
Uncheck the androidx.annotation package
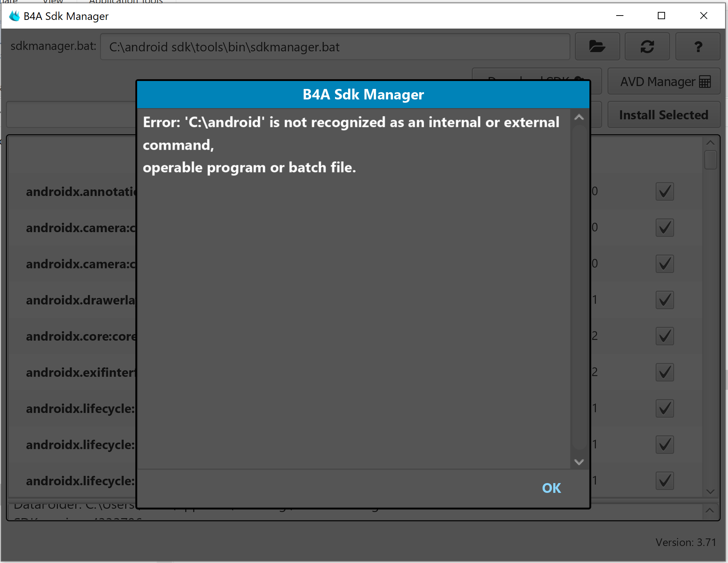(x=664, y=191)
